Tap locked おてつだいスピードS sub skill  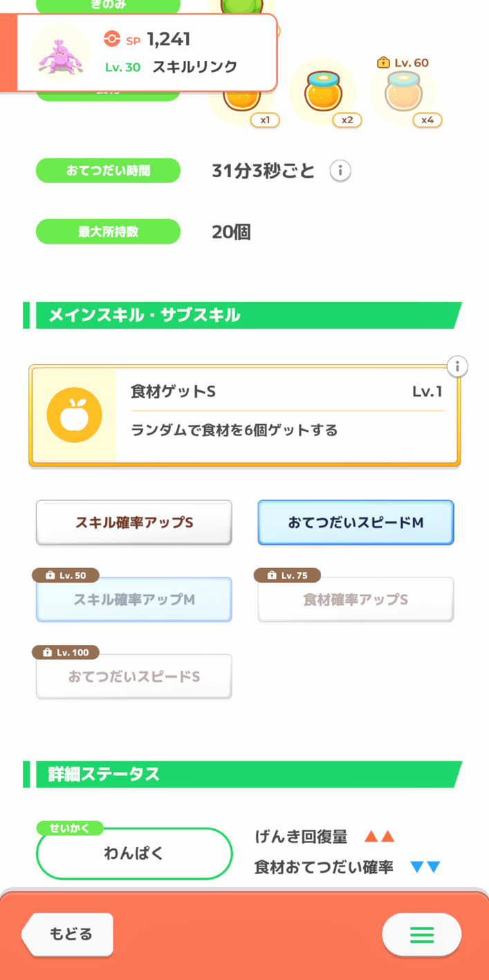tap(134, 677)
